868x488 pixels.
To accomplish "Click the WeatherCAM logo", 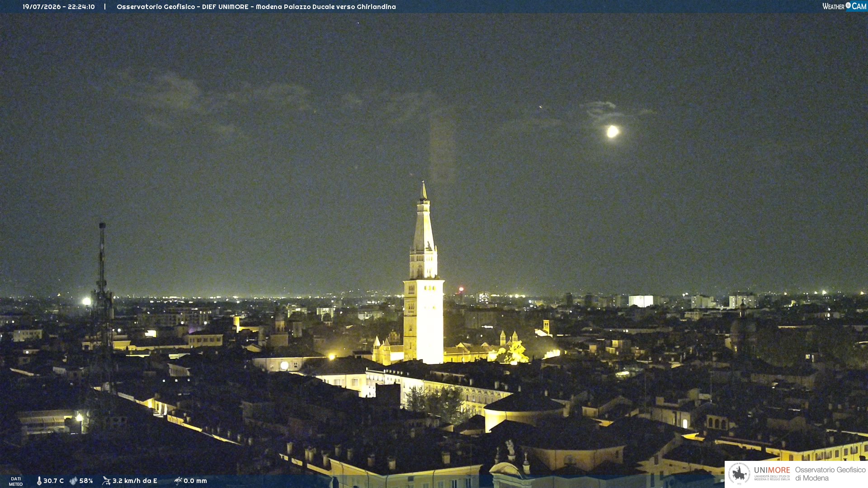I will click(844, 6).
